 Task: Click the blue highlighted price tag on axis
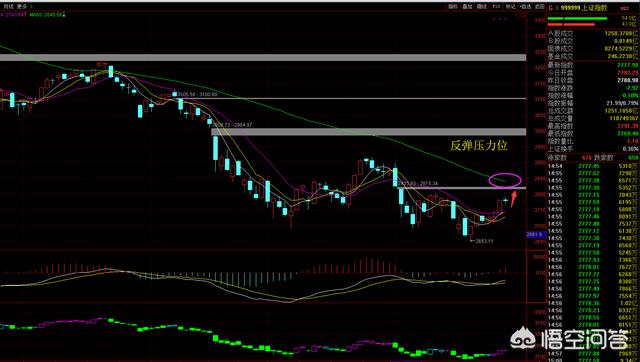535,235
